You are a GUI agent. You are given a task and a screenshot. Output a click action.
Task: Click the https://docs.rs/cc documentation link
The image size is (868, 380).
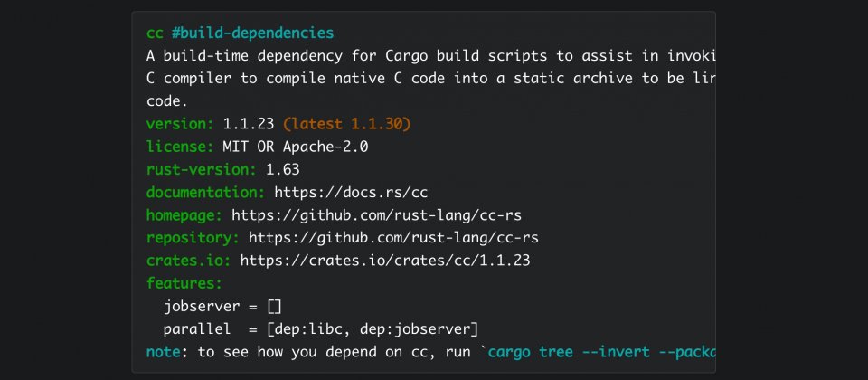click(x=351, y=192)
